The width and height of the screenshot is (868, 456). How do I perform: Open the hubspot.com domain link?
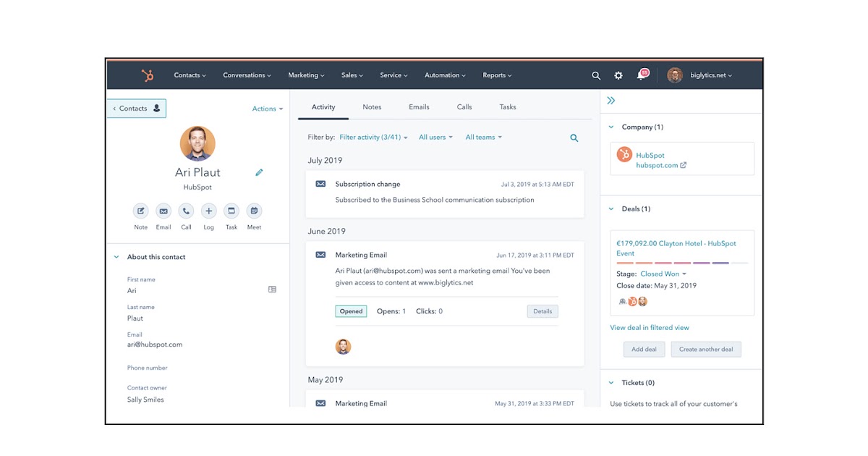point(657,165)
